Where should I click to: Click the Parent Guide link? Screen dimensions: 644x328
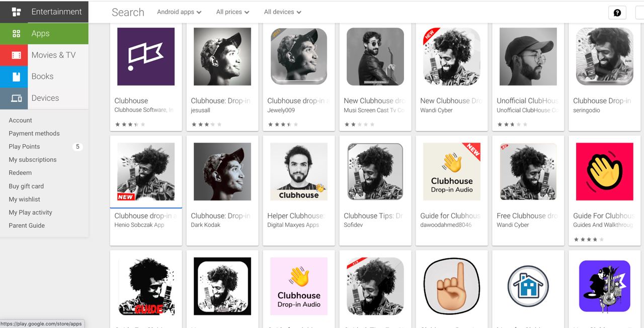(x=27, y=225)
